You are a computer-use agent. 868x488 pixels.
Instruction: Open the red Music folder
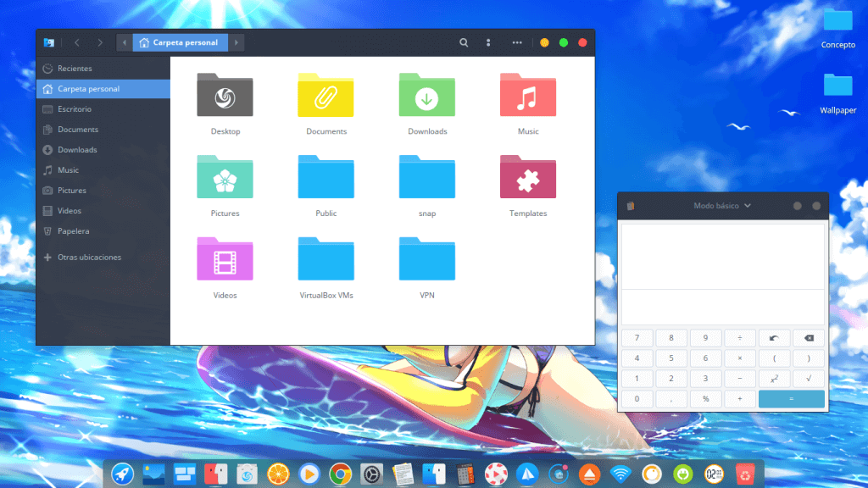(x=528, y=95)
